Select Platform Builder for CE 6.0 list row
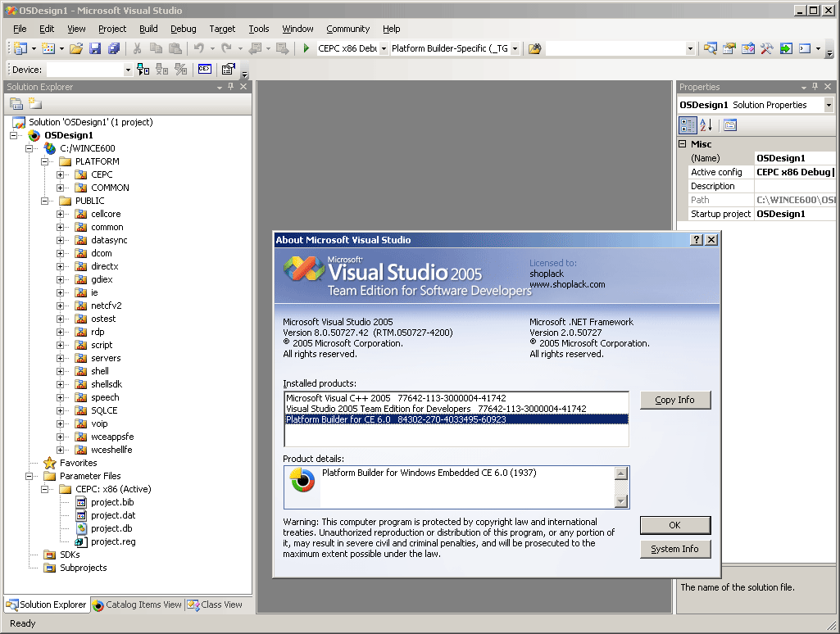This screenshot has width=840, height=634. point(456,419)
